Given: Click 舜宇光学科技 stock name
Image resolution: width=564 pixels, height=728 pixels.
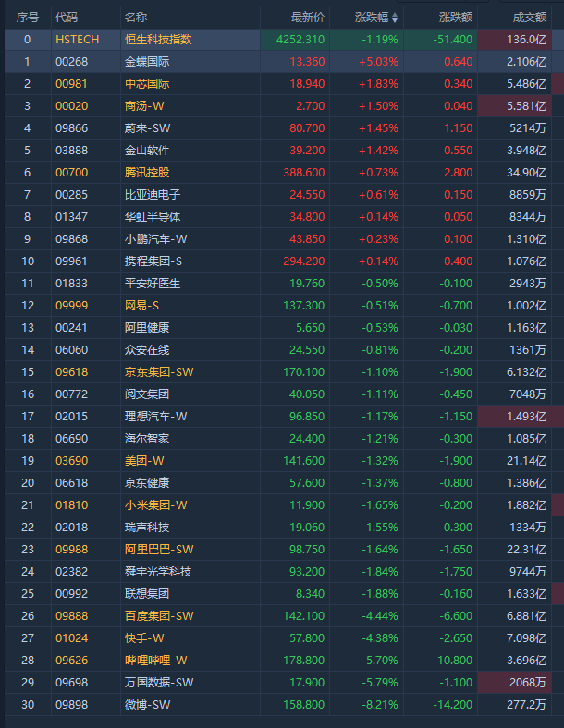Looking at the screenshot, I should pos(158,572).
